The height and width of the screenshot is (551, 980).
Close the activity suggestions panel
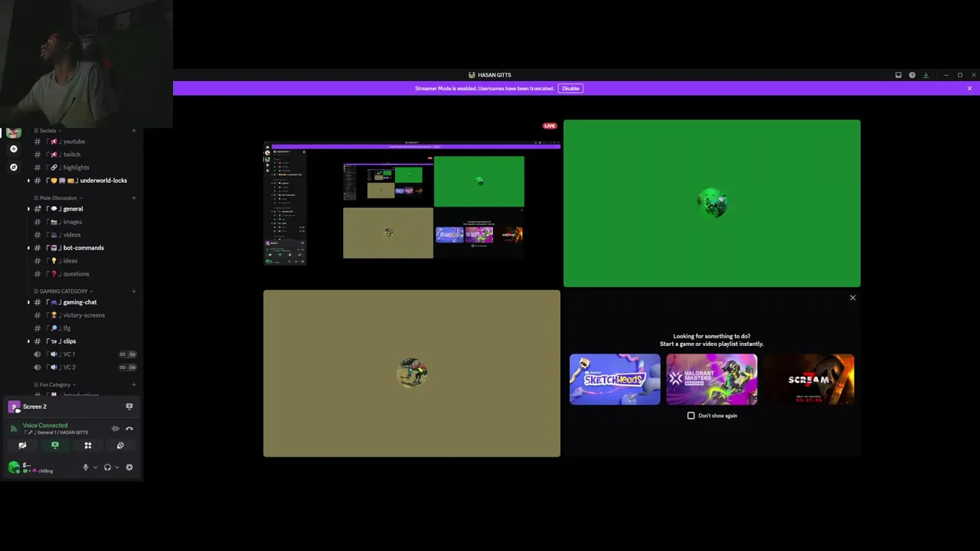click(x=853, y=298)
